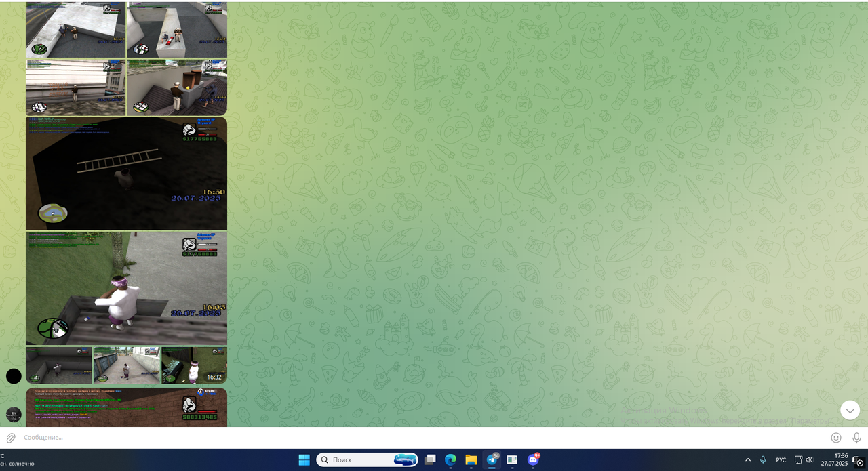Open Task View on the taskbar
868x471 pixels.
(430, 459)
